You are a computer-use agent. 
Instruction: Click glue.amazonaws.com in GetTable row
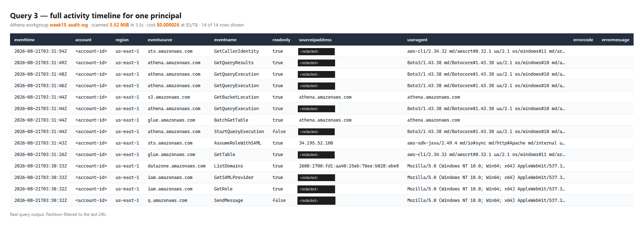click(171, 155)
